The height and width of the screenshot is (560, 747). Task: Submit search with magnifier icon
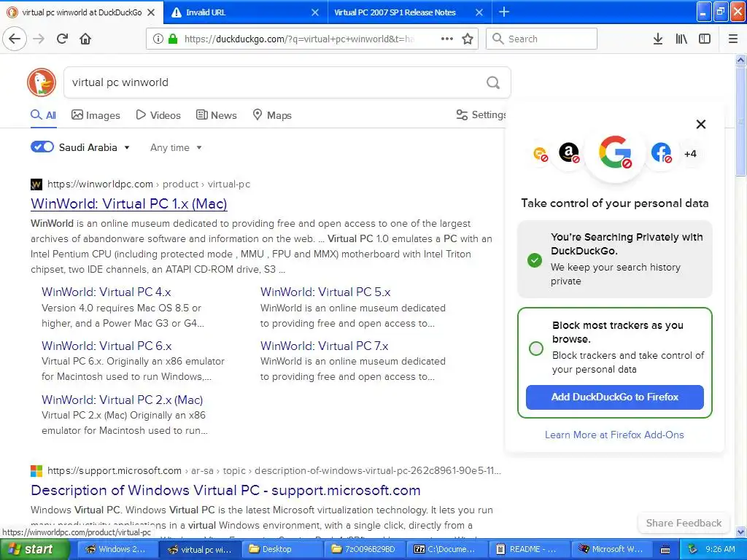pos(493,82)
